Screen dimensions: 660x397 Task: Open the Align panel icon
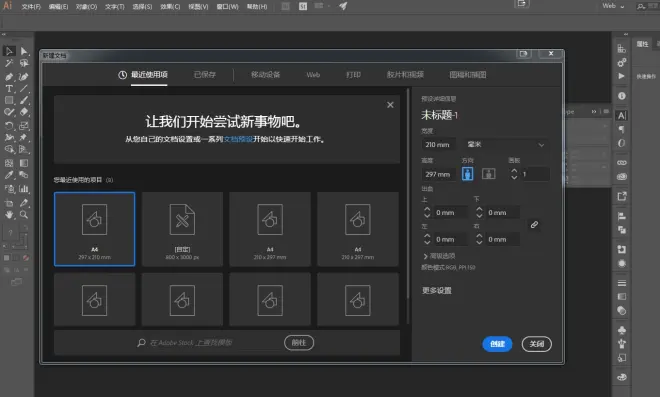coord(622,216)
